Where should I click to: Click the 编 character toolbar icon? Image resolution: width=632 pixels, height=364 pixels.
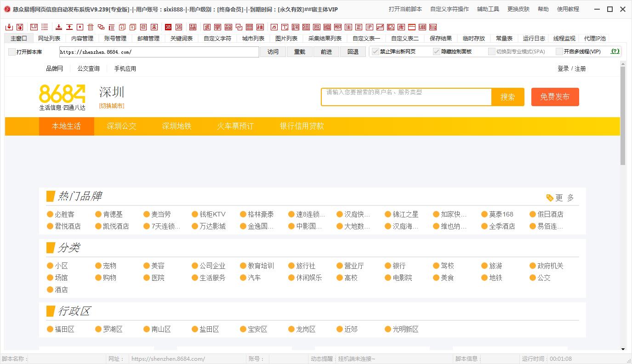click(x=327, y=27)
